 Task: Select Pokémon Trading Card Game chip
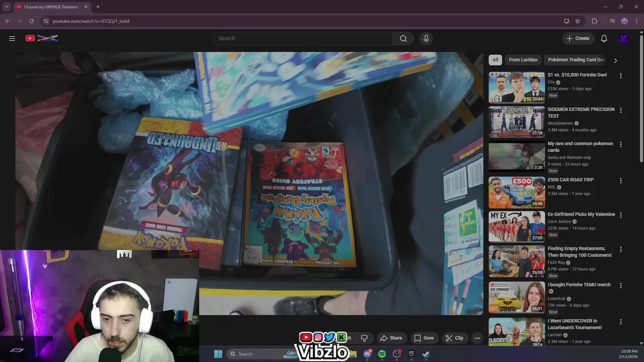(x=576, y=60)
